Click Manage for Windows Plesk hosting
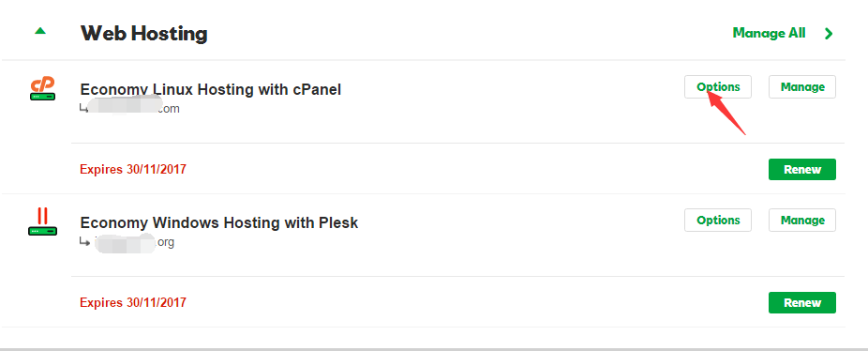Screen dimensions: 868x351 [x=802, y=221]
